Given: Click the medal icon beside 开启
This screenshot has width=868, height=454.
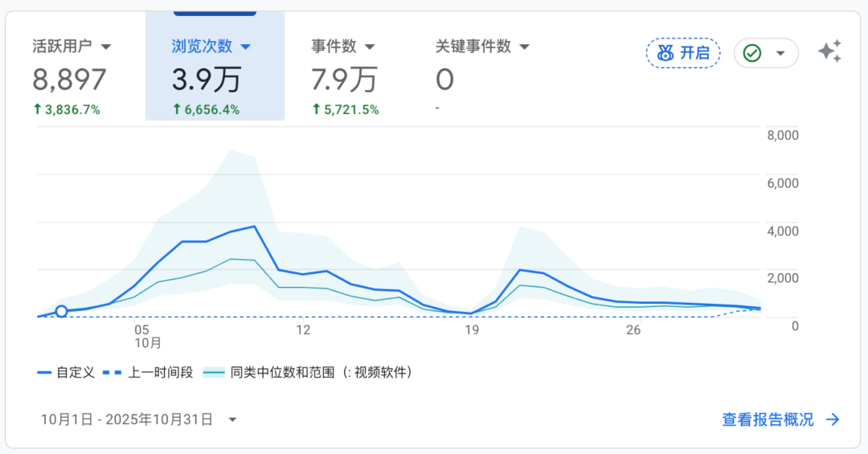Looking at the screenshot, I should click(665, 53).
